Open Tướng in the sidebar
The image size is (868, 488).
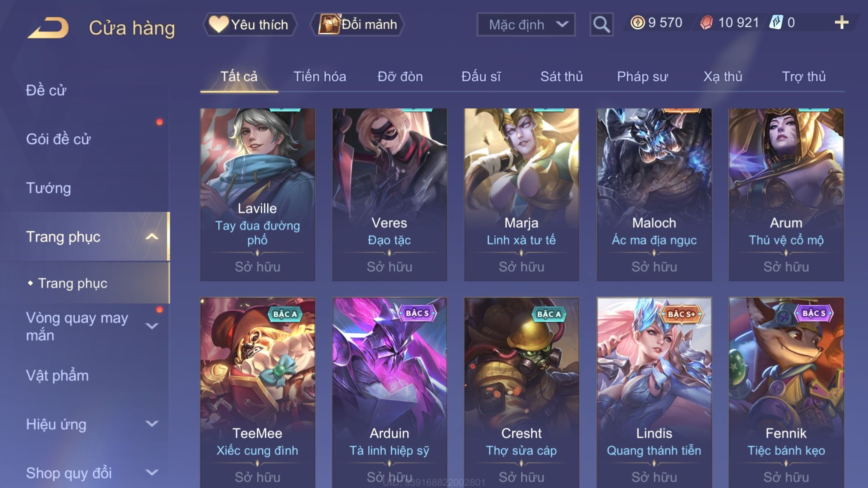click(48, 188)
